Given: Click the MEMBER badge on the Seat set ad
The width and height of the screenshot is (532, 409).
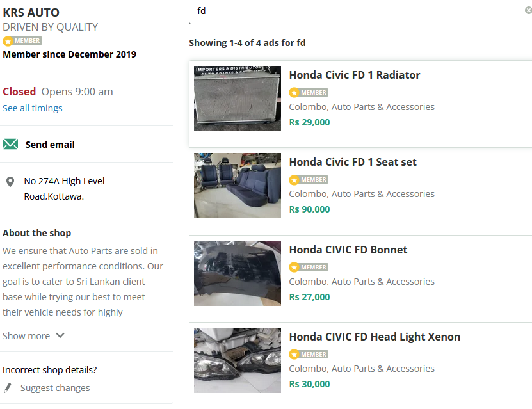Looking at the screenshot, I should [x=309, y=179].
